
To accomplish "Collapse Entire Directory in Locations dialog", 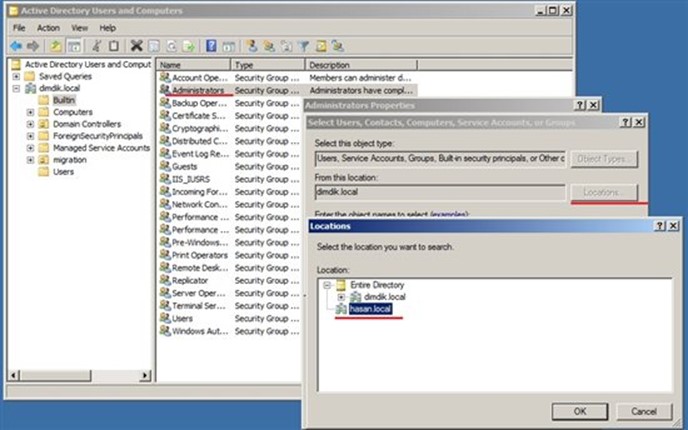I will tap(327, 285).
